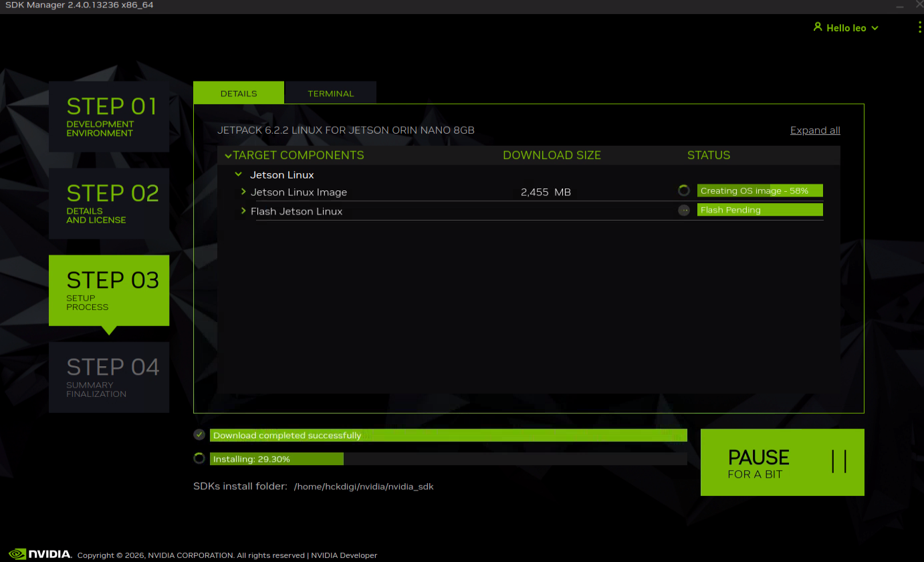Click the 2,455 MB download size value

546,192
